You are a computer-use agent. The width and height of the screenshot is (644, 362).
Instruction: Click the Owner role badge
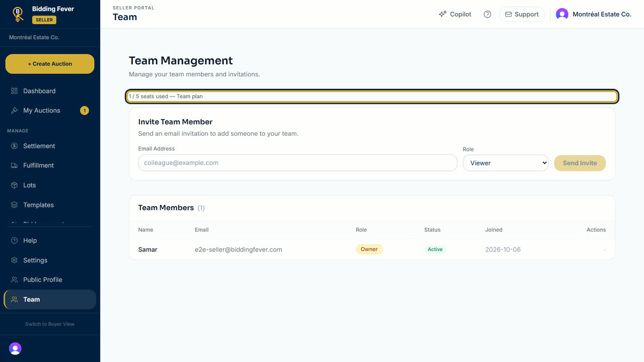369,249
